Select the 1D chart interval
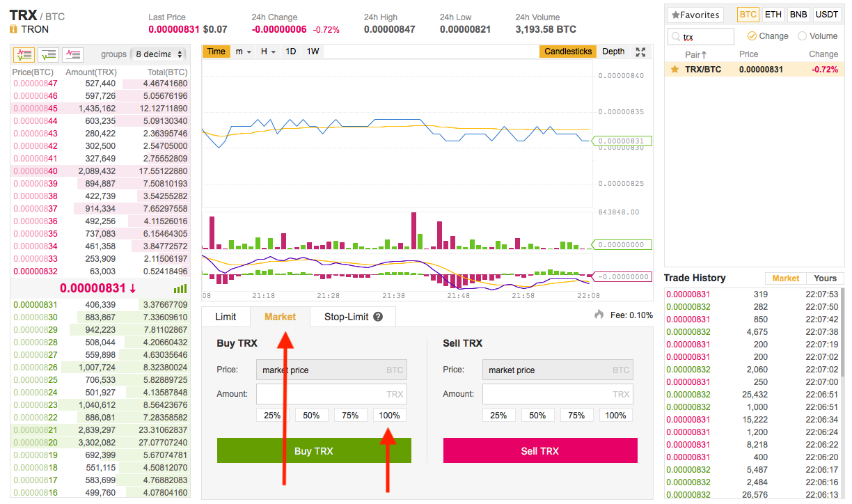The height and width of the screenshot is (504, 852). [291, 52]
